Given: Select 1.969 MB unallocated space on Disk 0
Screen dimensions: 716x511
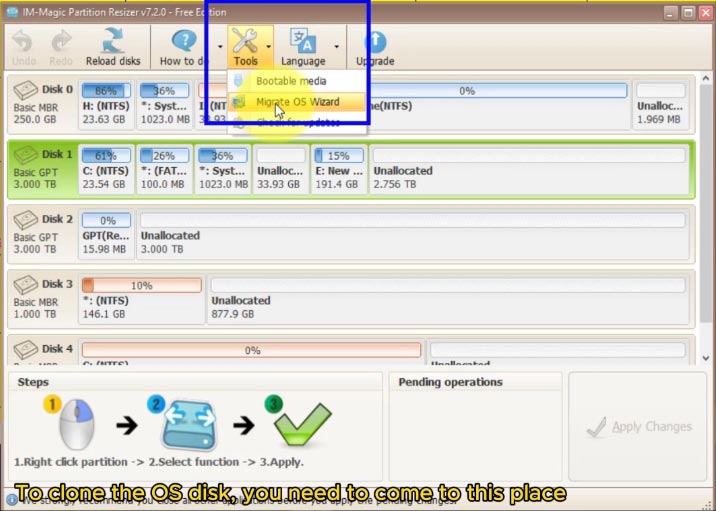Looking at the screenshot, I should tap(661, 105).
